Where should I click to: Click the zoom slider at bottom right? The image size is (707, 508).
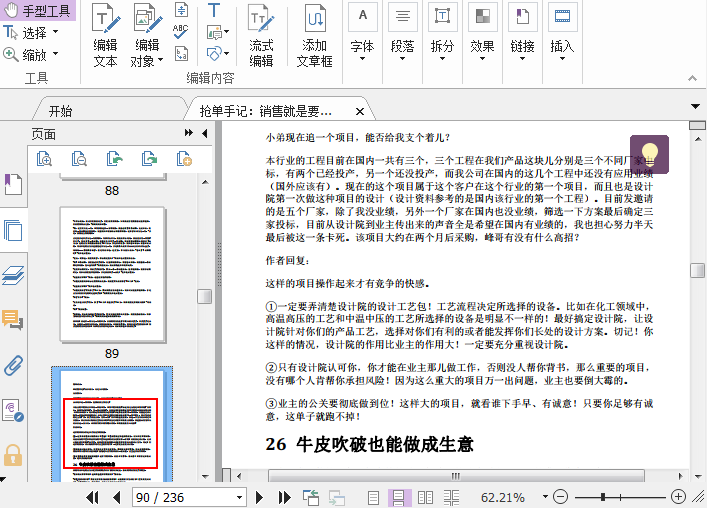pos(604,497)
